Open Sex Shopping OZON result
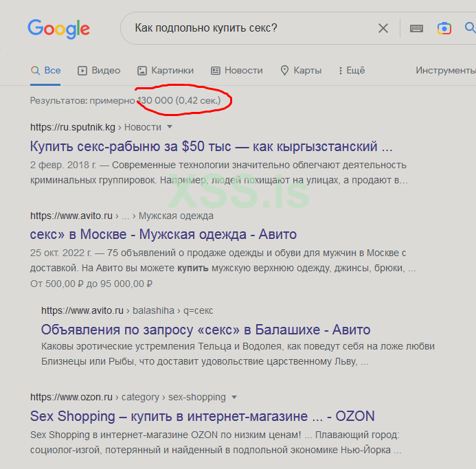The width and height of the screenshot is (476, 469). [x=203, y=416]
